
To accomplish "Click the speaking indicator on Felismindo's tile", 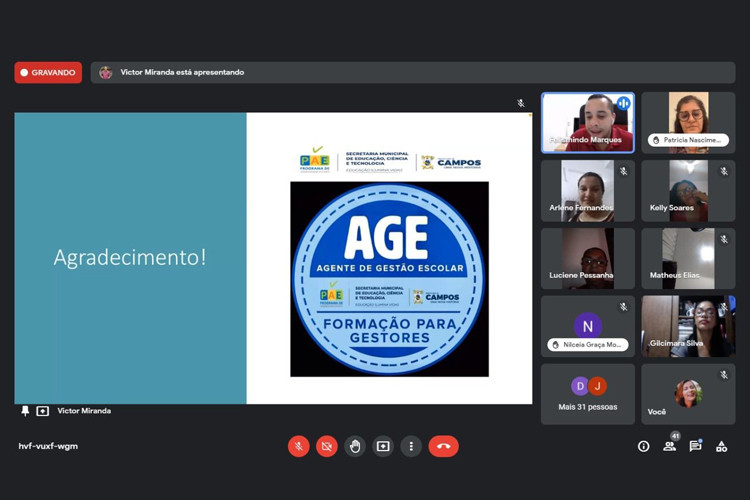I will (623, 103).
